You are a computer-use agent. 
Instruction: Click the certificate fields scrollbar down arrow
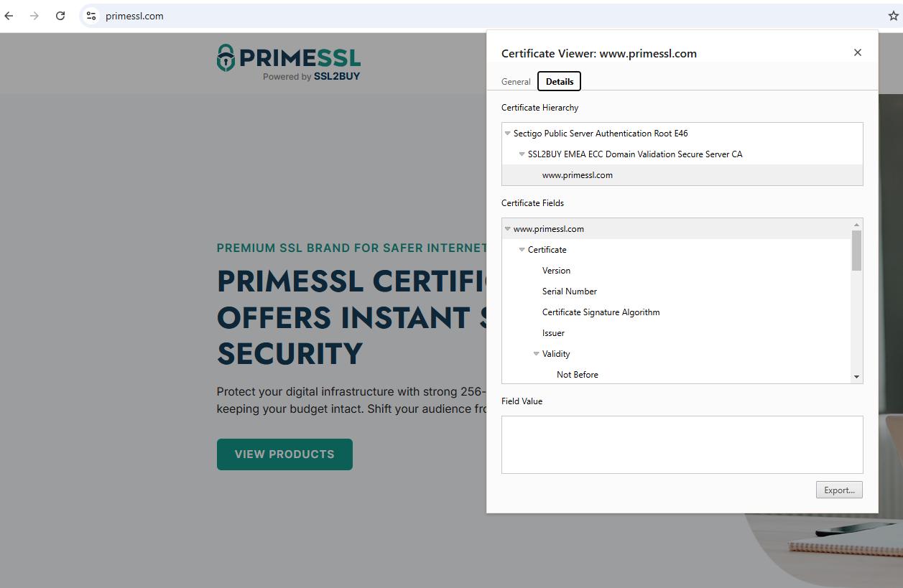[x=856, y=377]
